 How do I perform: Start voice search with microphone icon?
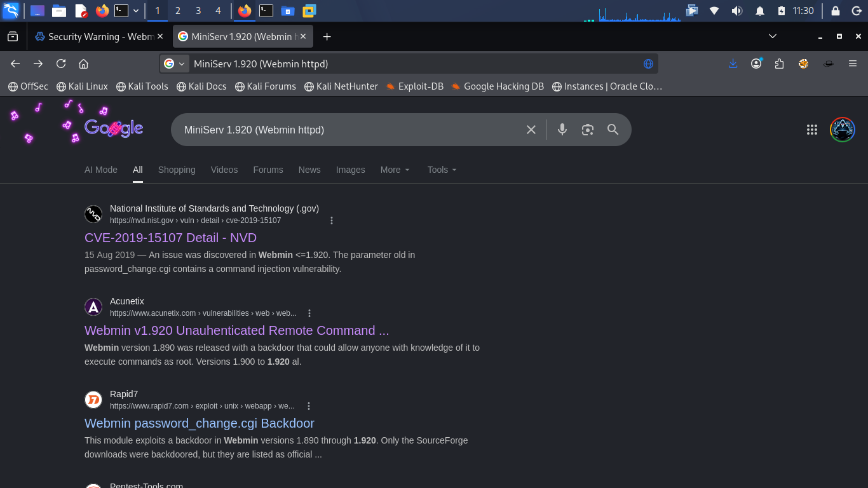pos(562,130)
